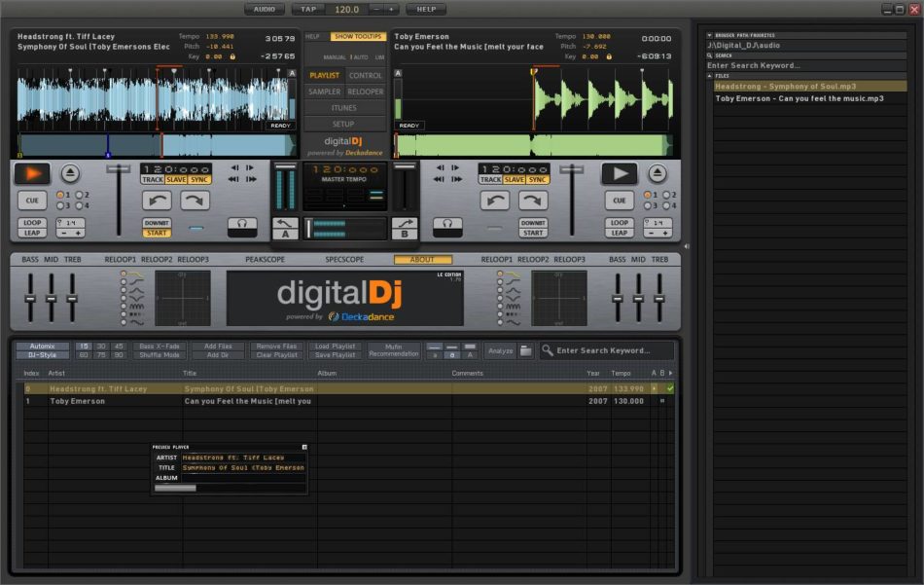The height and width of the screenshot is (585, 924).
Task: Toggle SYNC on the right deck
Action: [538, 180]
